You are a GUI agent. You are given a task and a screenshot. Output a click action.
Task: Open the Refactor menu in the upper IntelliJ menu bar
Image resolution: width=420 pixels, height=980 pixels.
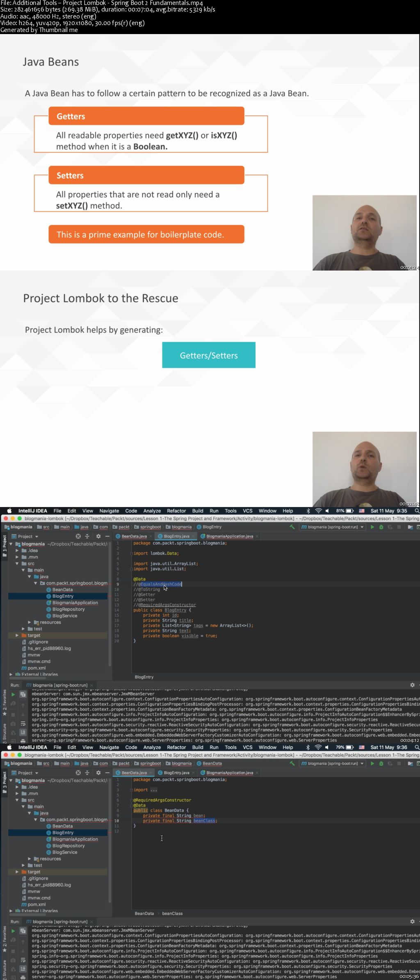tap(176, 511)
